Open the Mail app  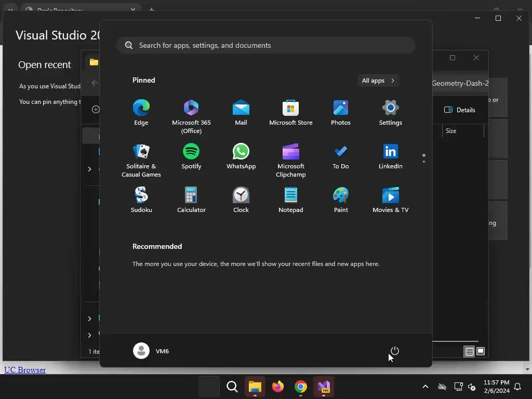click(x=241, y=113)
